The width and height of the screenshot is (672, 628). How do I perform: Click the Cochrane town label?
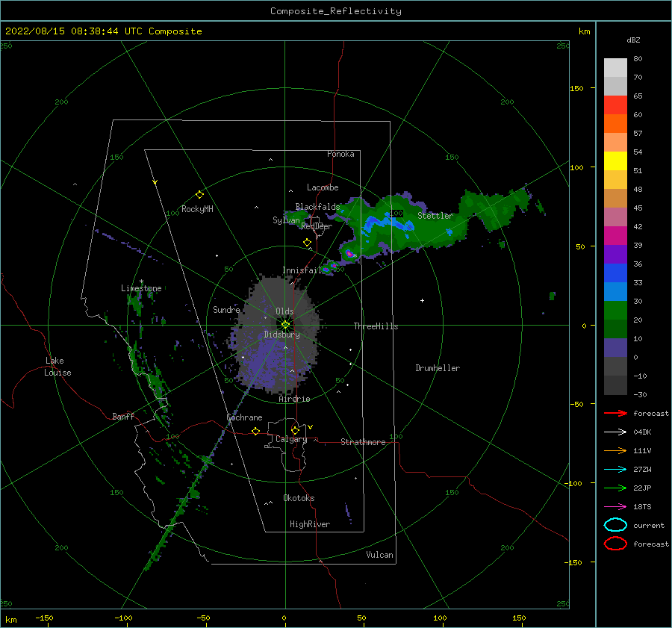tap(244, 417)
